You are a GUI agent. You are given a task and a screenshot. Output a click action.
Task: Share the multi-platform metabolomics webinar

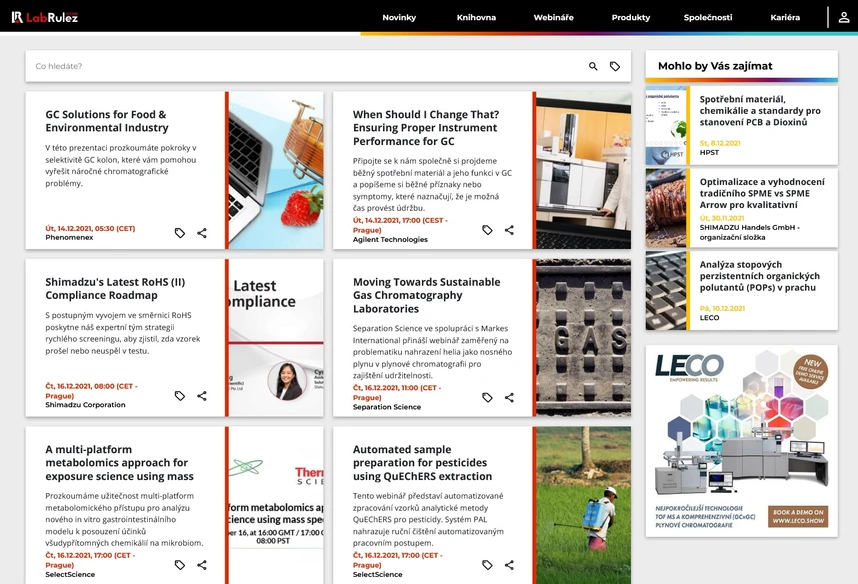tap(202, 565)
